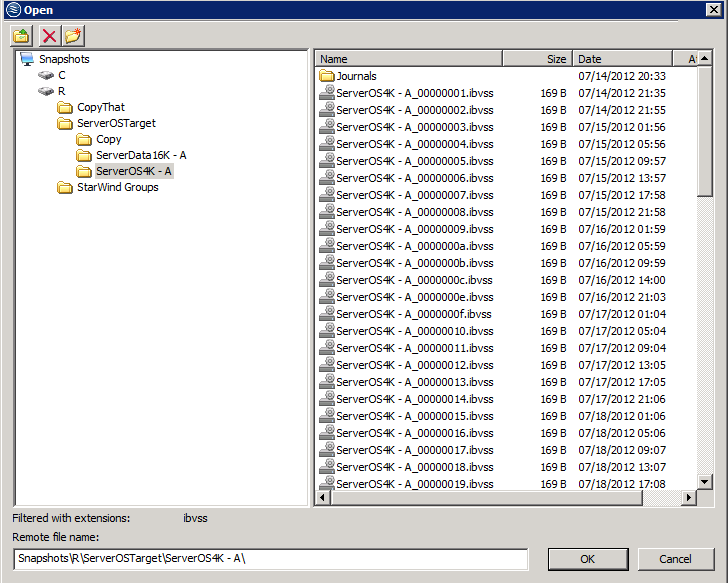Select the R drive icon
728x583 pixels.
pyautogui.click(x=46, y=91)
